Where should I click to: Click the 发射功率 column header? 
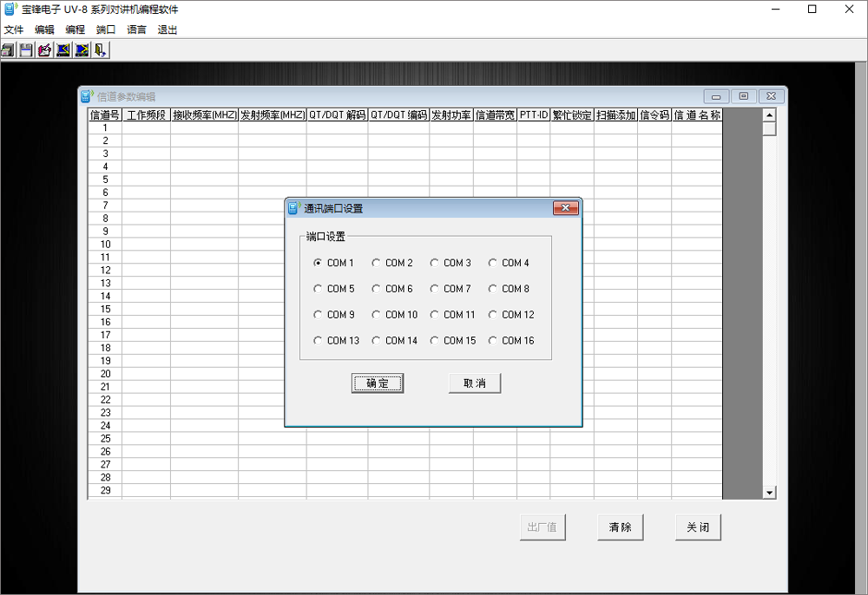tap(451, 115)
